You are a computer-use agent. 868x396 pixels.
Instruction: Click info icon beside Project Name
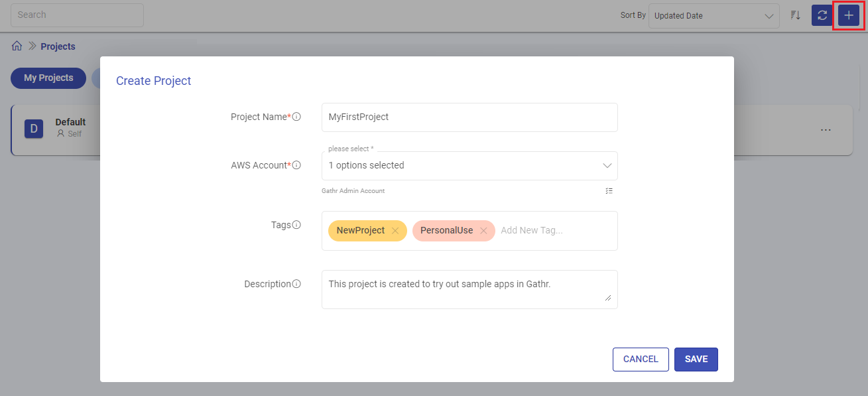pyautogui.click(x=296, y=117)
